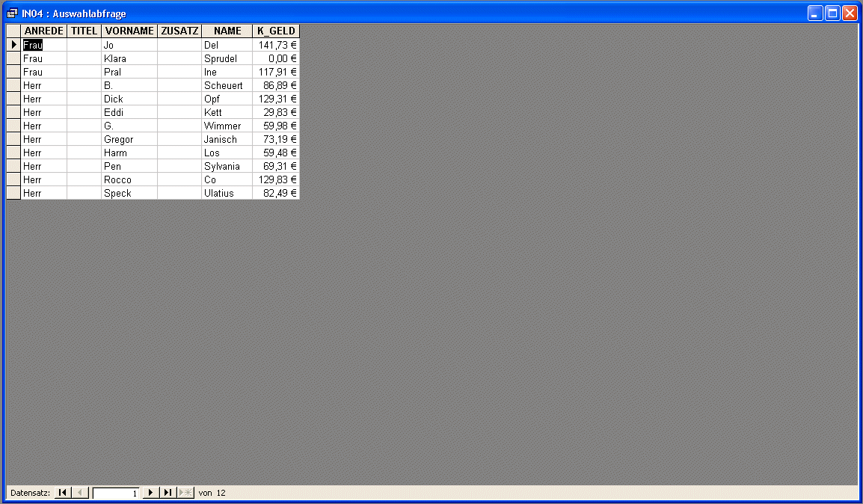Click the surname cell 'Co'

point(227,180)
